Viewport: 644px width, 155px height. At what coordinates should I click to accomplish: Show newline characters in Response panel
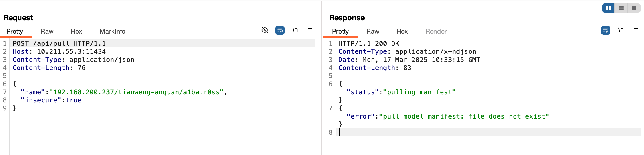(621, 30)
